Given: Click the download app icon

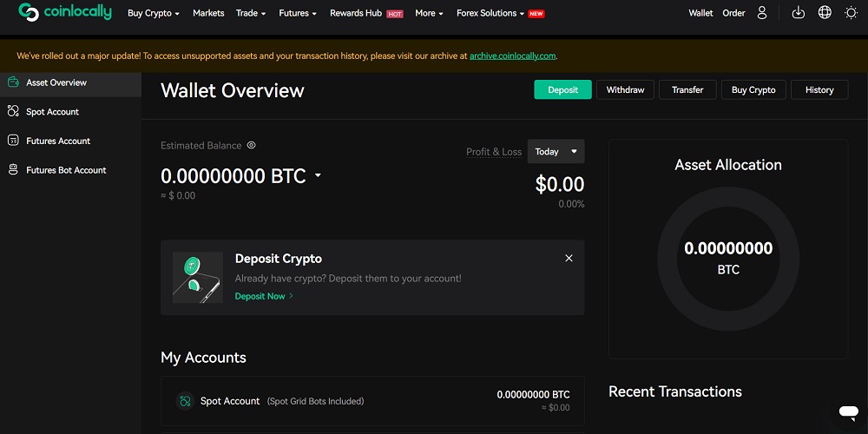Looking at the screenshot, I should point(799,13).
